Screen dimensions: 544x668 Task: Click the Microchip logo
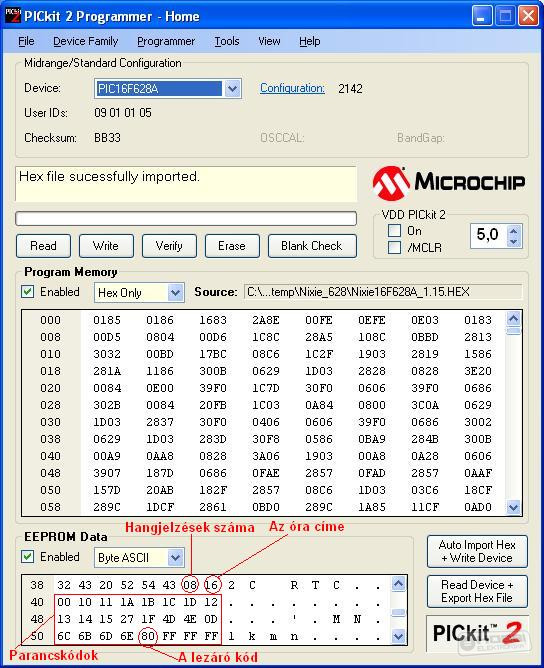(x=449, y=183)
